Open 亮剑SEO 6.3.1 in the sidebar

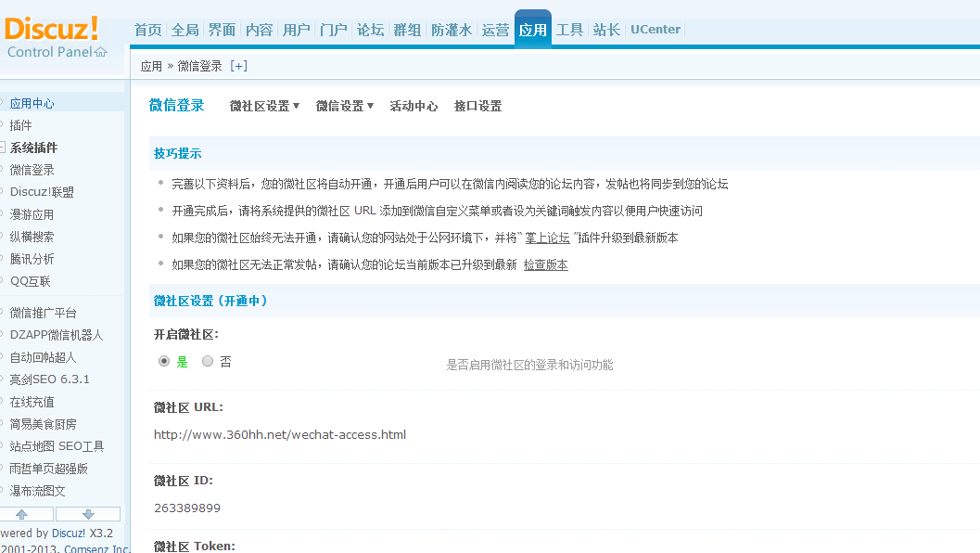point(49,379)
